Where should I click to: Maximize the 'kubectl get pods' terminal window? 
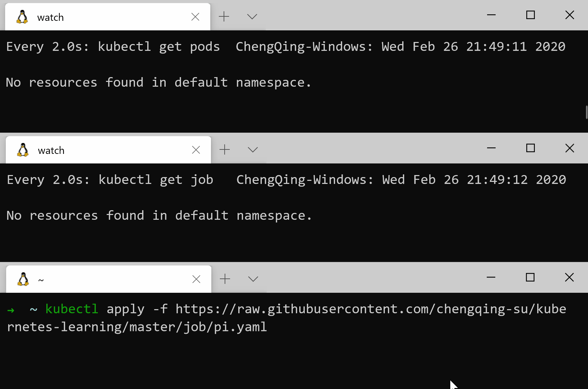[530, 15]
